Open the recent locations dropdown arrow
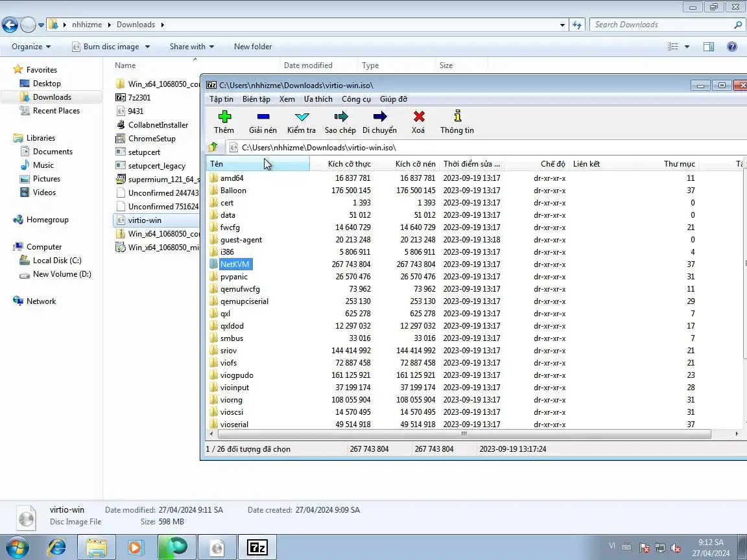 [41, 25]
